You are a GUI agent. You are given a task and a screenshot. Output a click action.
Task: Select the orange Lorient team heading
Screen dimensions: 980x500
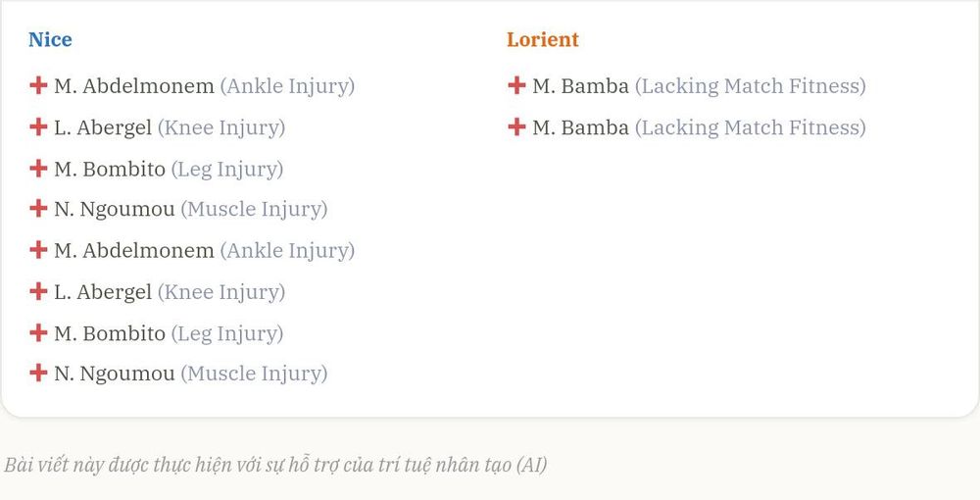[x=543, y=39]
